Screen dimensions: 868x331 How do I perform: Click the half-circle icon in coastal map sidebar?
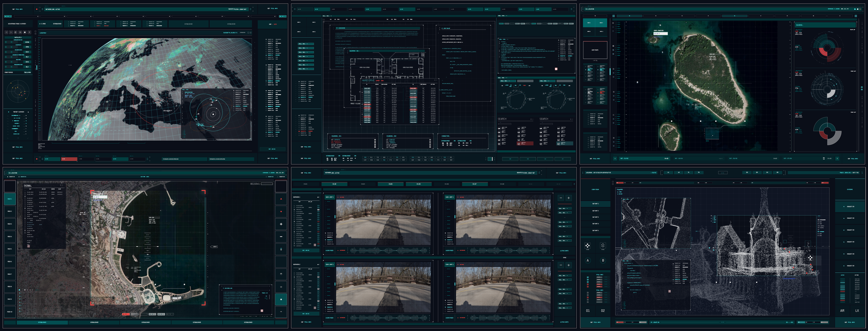click(281, 274)
